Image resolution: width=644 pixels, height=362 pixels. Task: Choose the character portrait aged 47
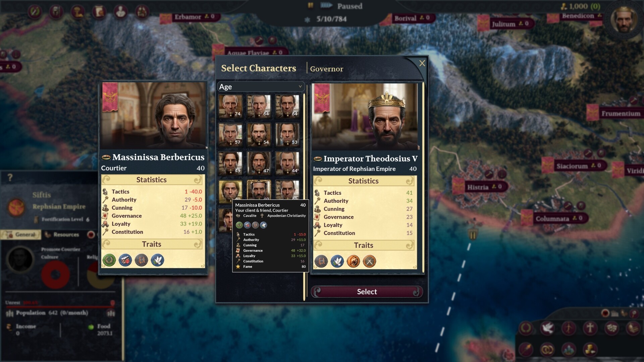pos(259,163)
